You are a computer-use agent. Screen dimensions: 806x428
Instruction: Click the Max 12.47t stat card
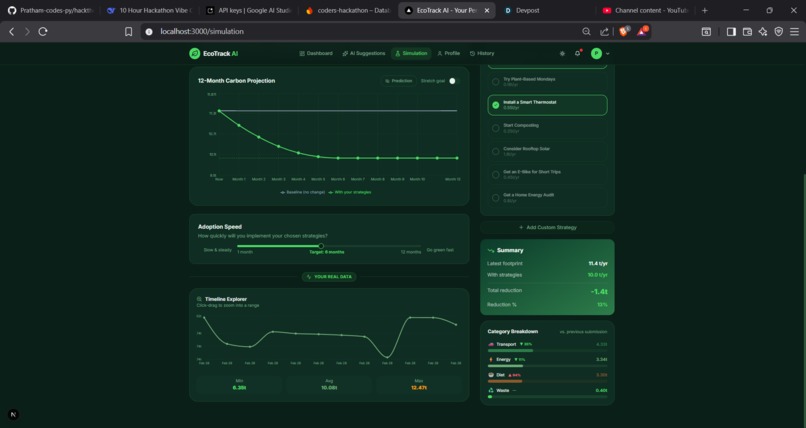click(419, 385)
